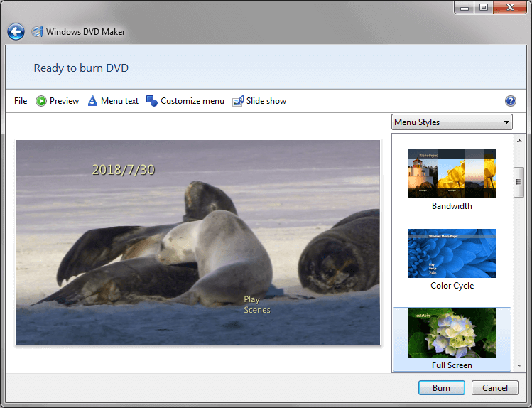The width and height of the screenshot is (532, 408).
Task: Open Help with the question mark icon
Action: coord(510,101)
